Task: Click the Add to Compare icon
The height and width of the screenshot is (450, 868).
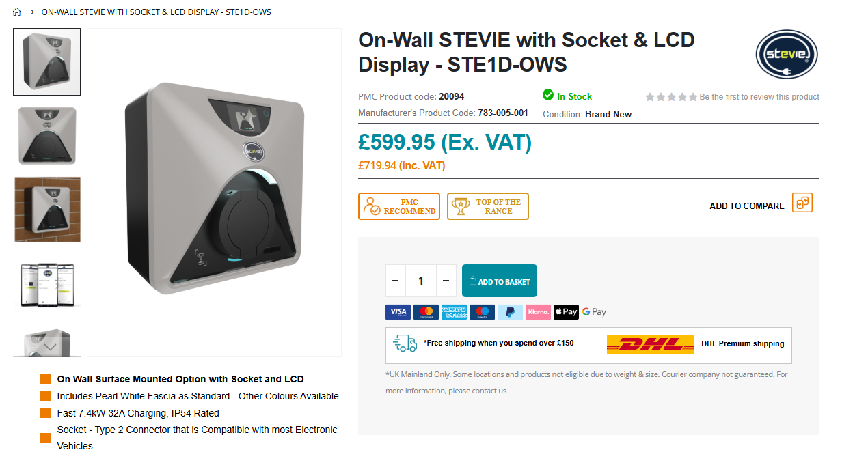Action: pos(802,203)
